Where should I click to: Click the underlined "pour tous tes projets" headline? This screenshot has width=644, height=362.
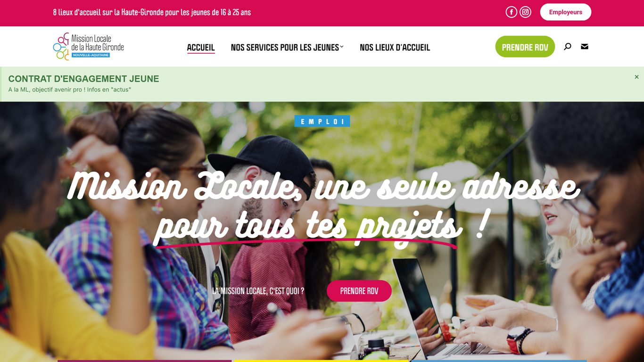(x=308, y=225)
